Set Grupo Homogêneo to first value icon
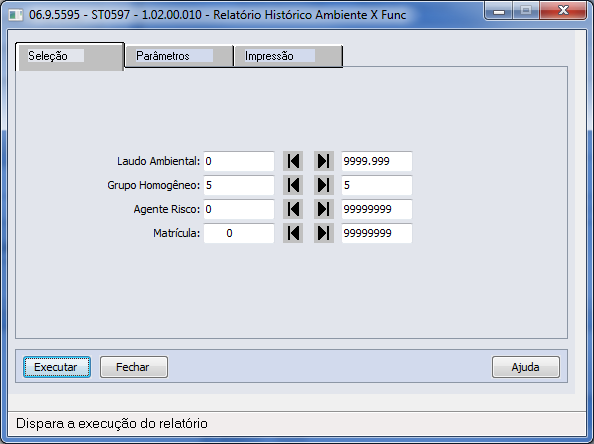Screen dimensions: 594x444 293,185
